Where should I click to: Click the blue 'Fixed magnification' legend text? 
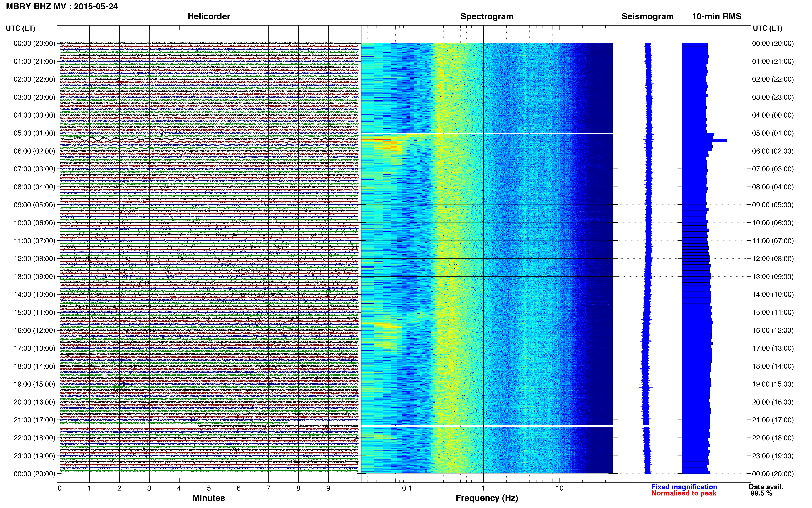684,487
